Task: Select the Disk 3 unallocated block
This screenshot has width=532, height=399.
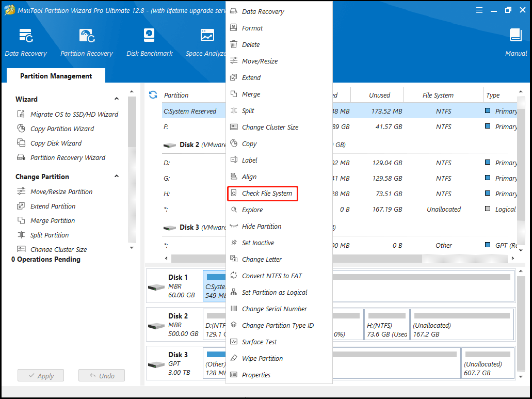Action: point(487,363)
